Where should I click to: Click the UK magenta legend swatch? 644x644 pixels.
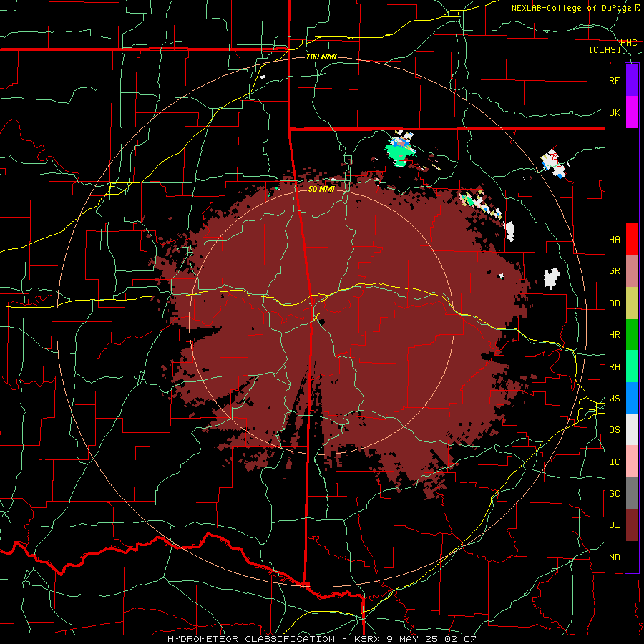[632, 112]
